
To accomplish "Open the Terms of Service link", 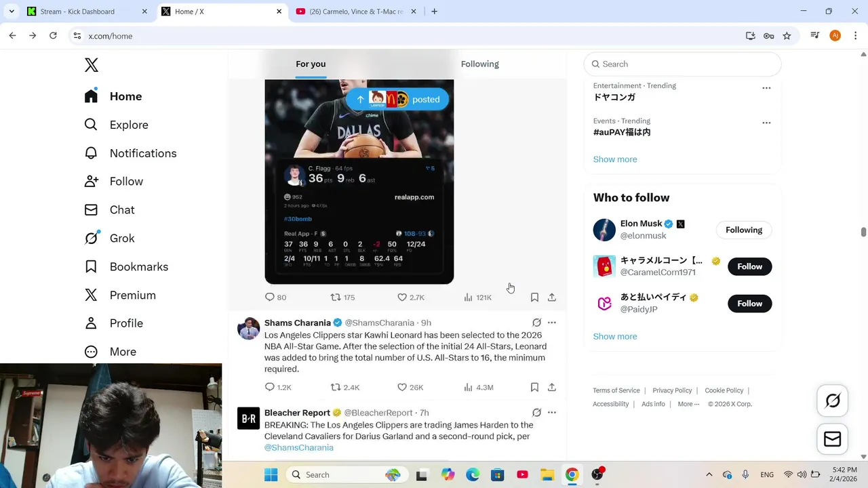I will click(x=616, y=390).
